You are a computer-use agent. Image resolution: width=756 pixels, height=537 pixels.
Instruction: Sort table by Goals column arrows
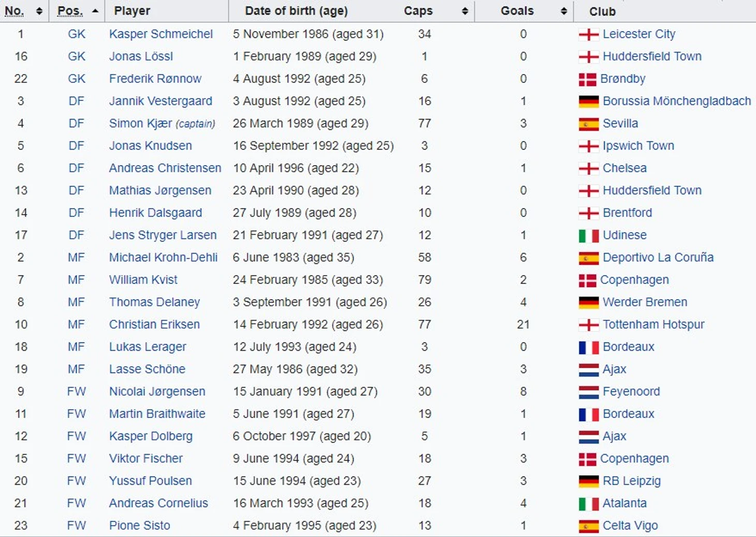[564, 11]
